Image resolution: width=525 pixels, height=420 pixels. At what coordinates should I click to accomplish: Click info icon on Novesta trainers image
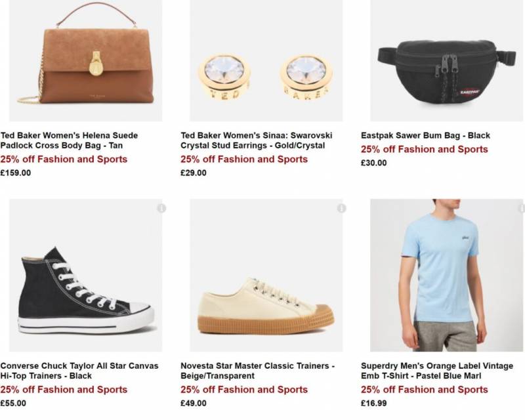tap(341, 208)
